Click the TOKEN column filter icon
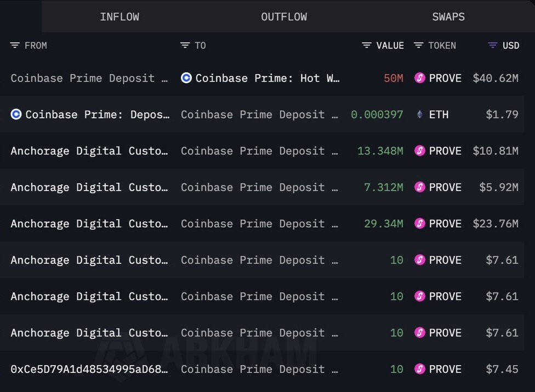This screenshot has height=392, width=535. [x=418, y=45]
